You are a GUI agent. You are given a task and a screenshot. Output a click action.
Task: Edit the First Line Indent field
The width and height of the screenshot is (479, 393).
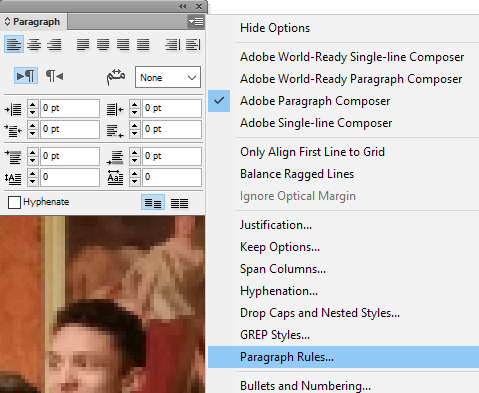tap(70, 129)
